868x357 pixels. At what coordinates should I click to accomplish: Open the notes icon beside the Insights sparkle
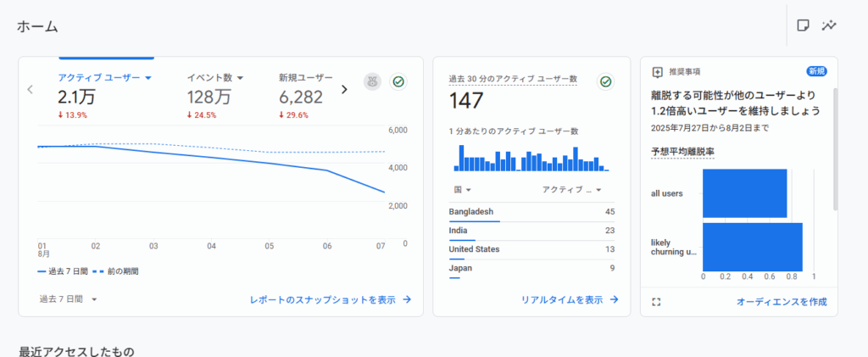tap(803, 25)
